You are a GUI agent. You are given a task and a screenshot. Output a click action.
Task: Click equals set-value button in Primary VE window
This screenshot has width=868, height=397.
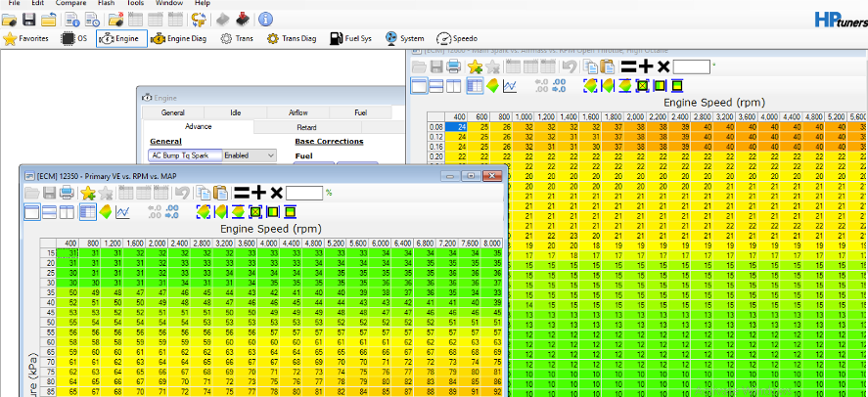(x=241, y=193)
